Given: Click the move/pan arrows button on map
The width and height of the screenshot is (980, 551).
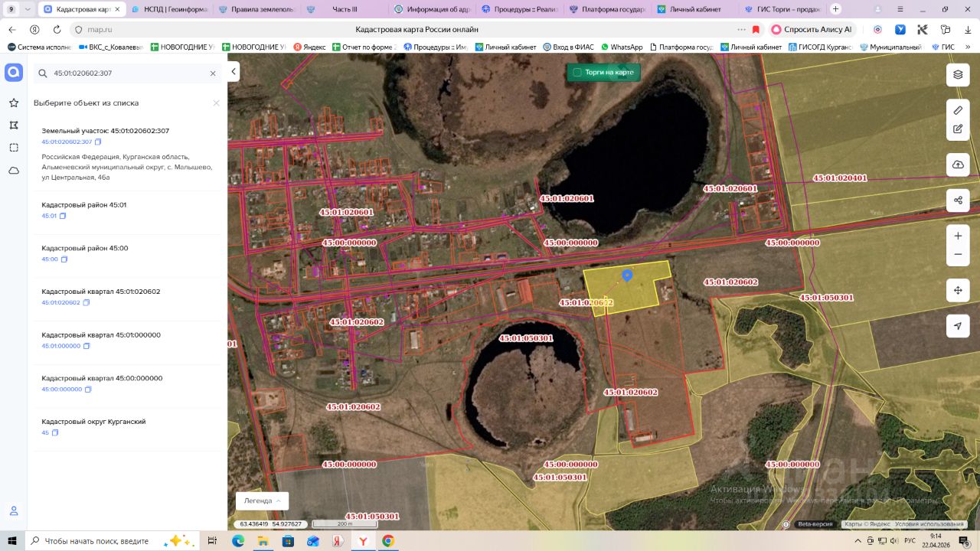Looking at the screenshot, I should (958, 291).
